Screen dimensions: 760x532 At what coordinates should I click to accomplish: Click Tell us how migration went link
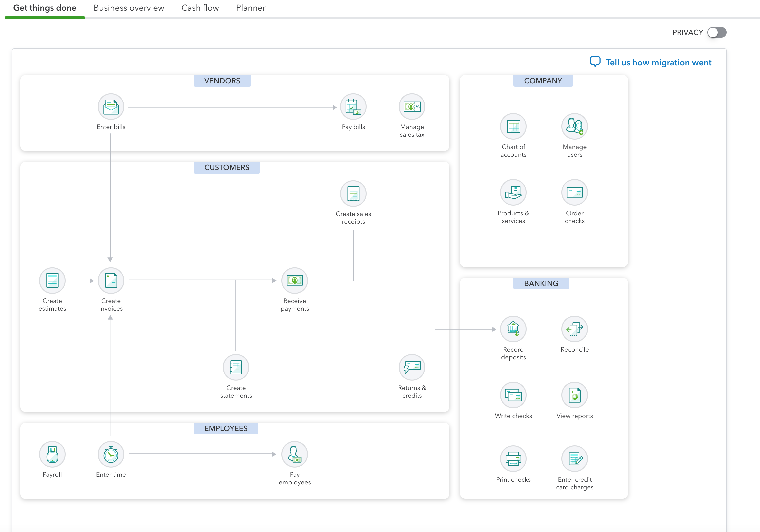coord(658,63)
